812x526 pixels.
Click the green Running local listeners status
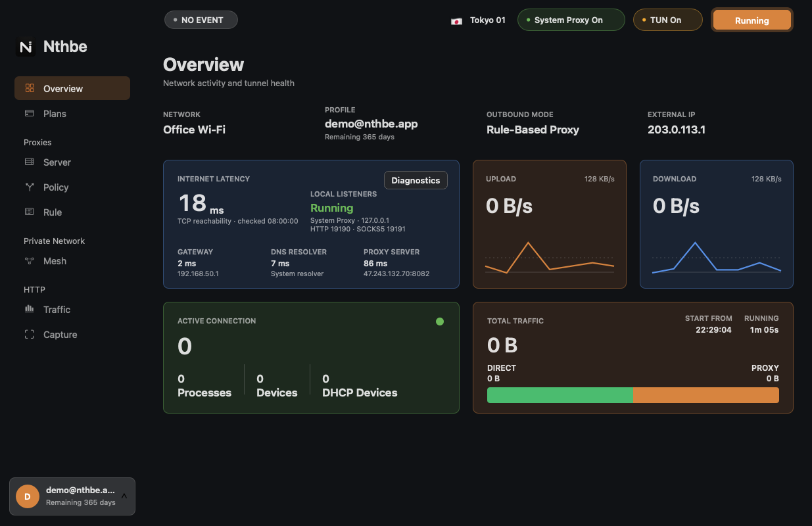click(331, 208)
